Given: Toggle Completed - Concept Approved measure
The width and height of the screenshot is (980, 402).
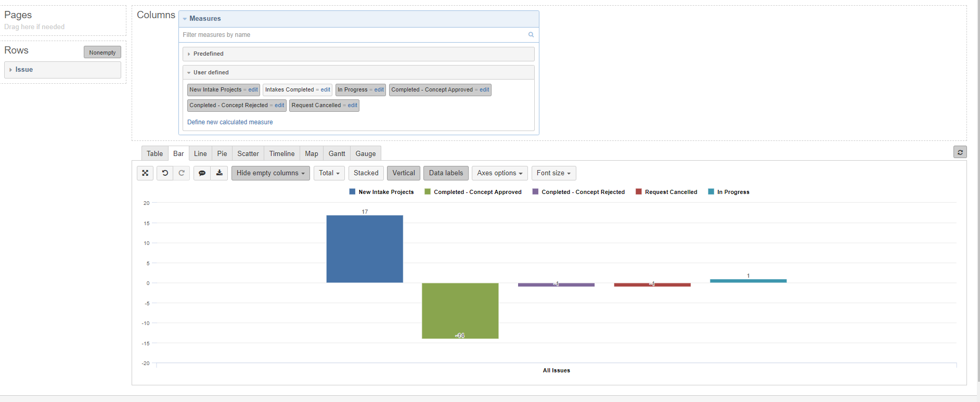Looking at the screenshot, I should [432, 90].
